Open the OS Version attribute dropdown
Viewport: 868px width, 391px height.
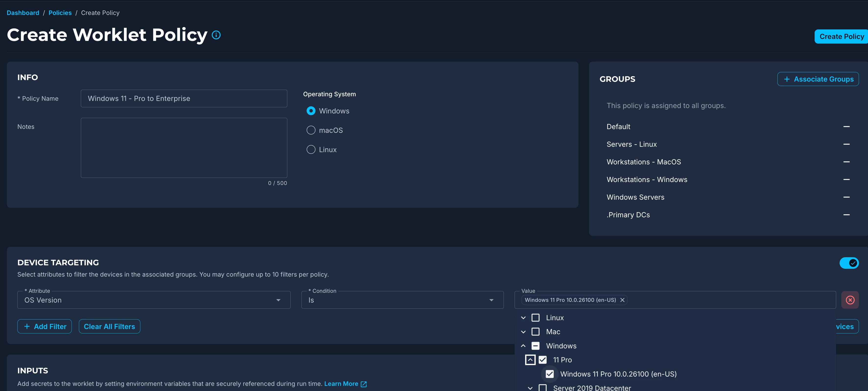pyautogui.click(x=154, y=300)
